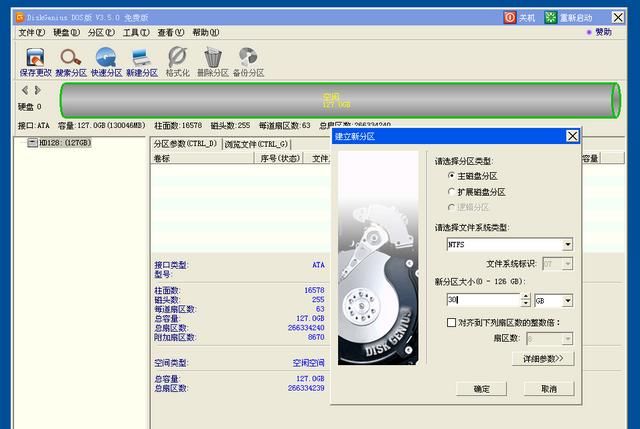The image size is (640, 429).
Task: Click the 删除分区 delete partition icon
Action: [213, 62]
